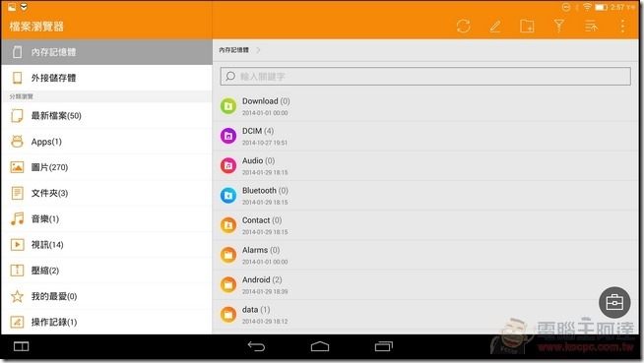Tap the green Download folder icon
Screen dimensions: 644x363
[x=228, y=106]
